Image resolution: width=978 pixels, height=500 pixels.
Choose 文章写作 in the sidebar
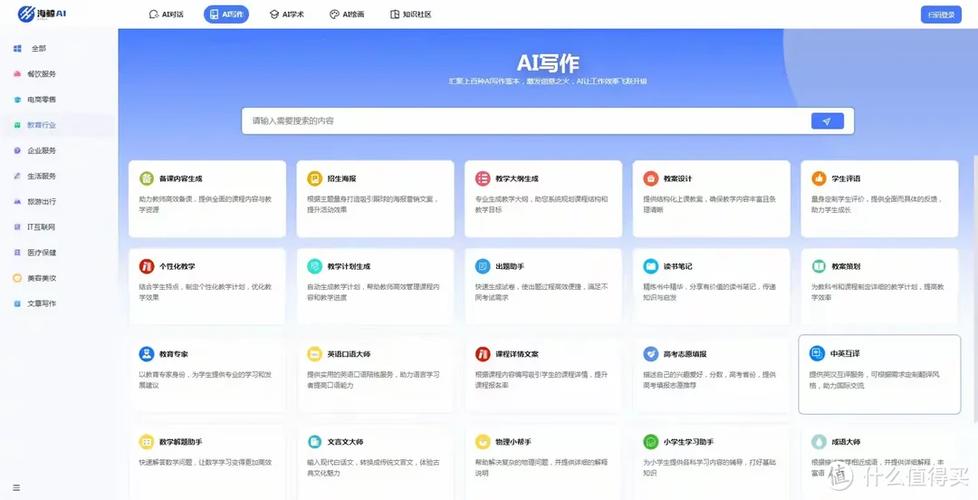pyautogui.click(x=35, y=304)
